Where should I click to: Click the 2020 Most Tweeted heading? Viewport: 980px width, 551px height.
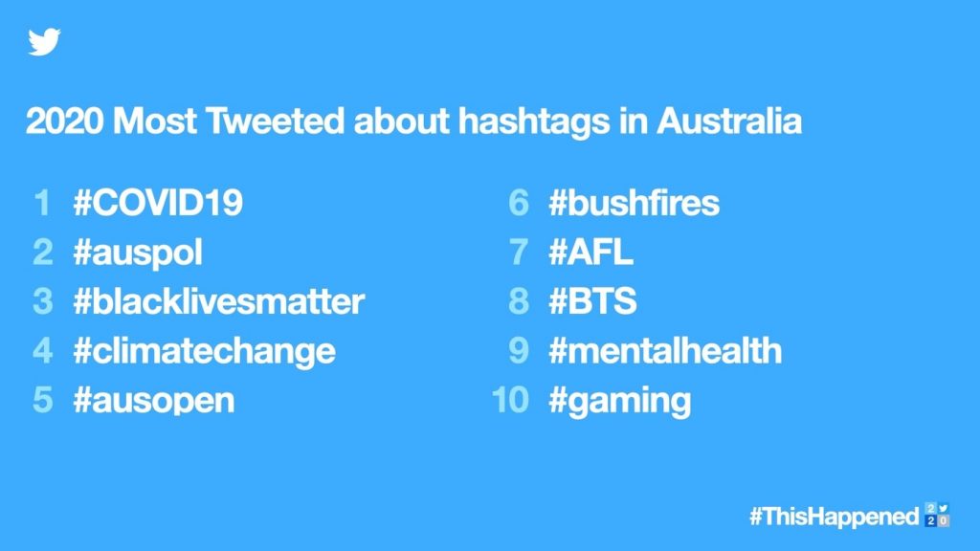(412, 121)
